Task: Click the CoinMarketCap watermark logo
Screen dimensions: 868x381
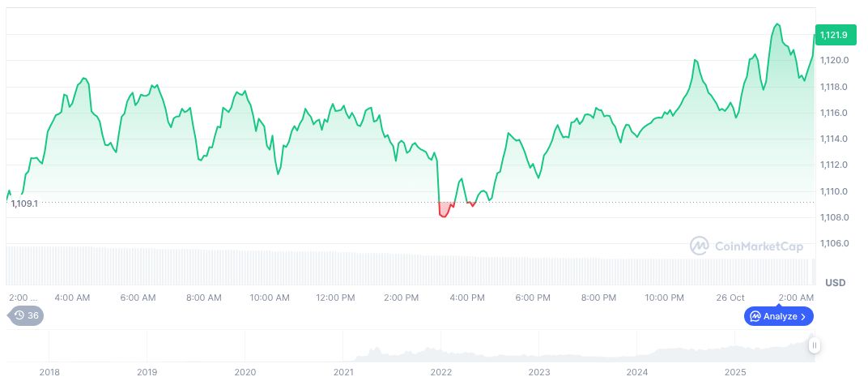Action: (747, 245)
